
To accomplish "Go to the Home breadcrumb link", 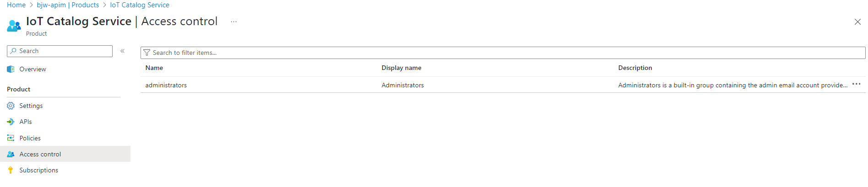I will coord(16,5).
